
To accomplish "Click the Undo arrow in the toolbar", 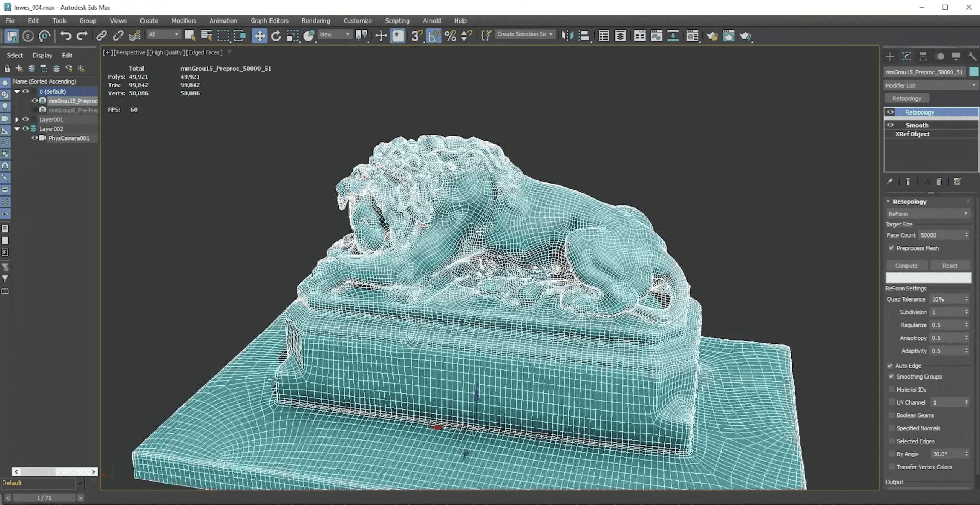I will point(65,36).
